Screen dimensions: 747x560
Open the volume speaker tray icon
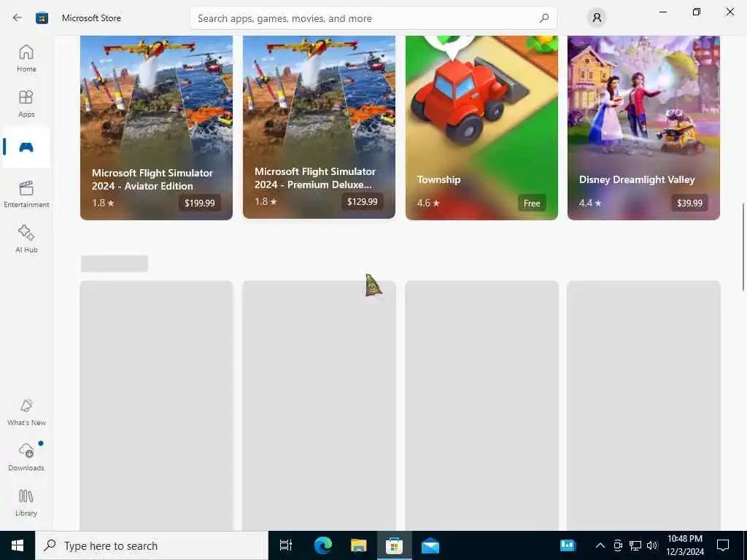[652, 545]
